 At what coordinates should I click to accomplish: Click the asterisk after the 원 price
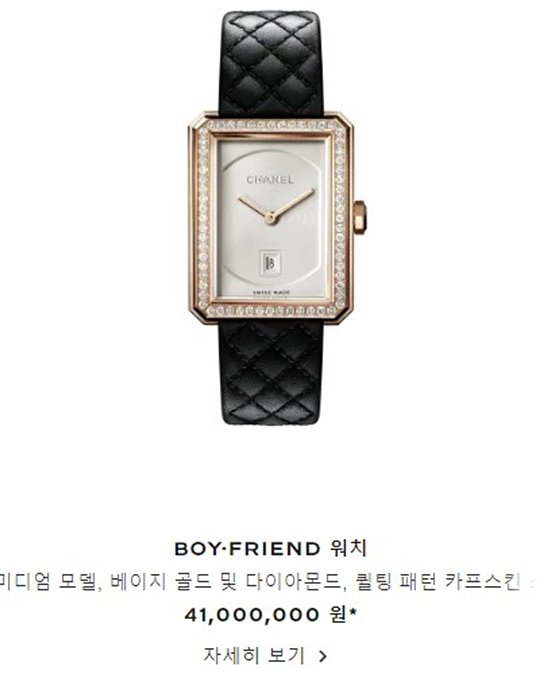coord(353,611)
